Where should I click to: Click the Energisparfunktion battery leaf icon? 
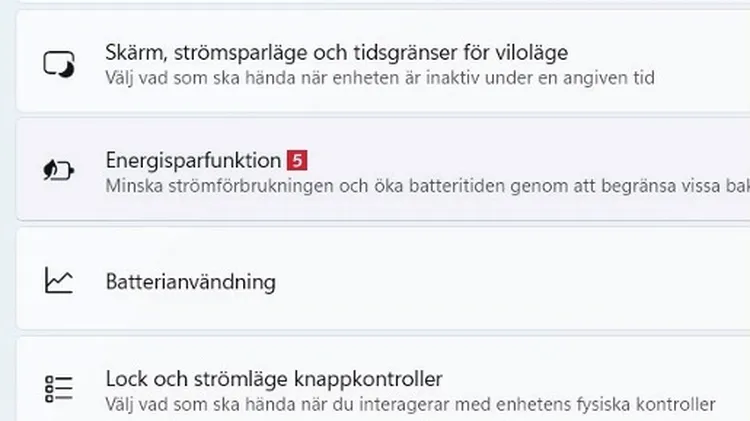(x=58, y=170)
